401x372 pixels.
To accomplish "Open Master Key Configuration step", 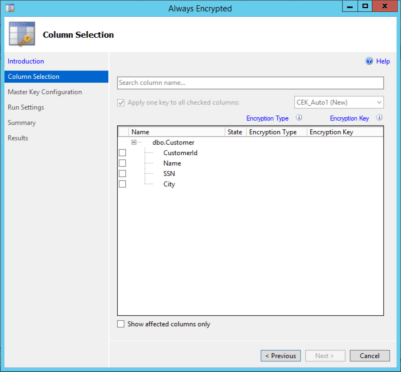I will coord(45,92).
